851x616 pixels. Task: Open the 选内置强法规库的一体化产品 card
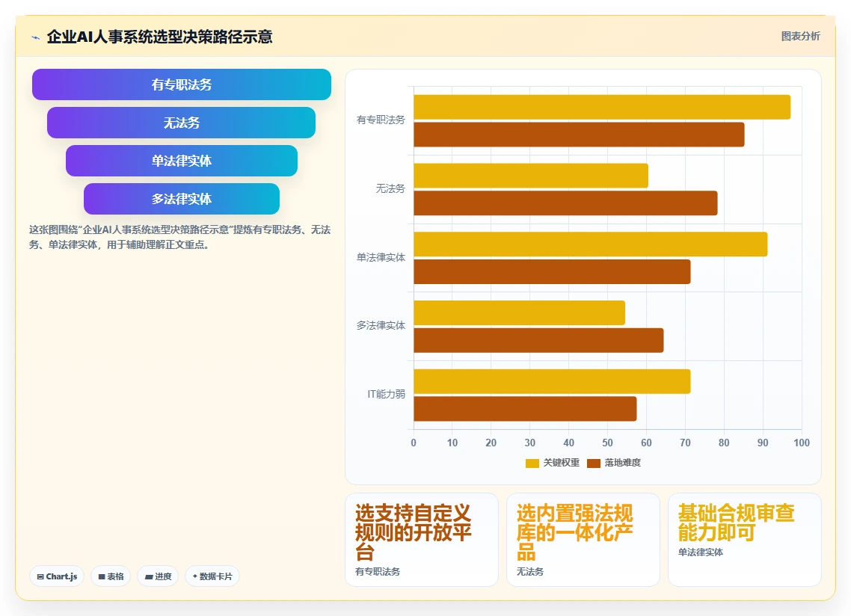(583, 540)
